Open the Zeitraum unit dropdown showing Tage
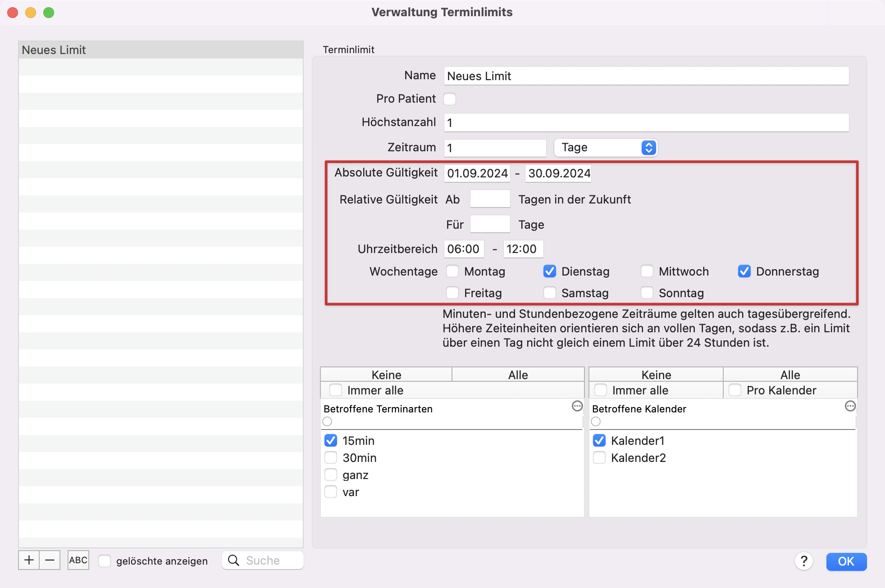The height and width of the screenshot is (588, 885). [x=606, y=148]
